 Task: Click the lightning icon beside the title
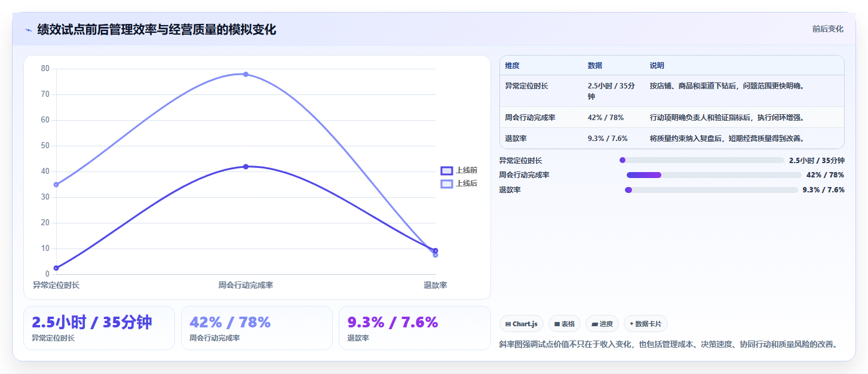point(28,30)
